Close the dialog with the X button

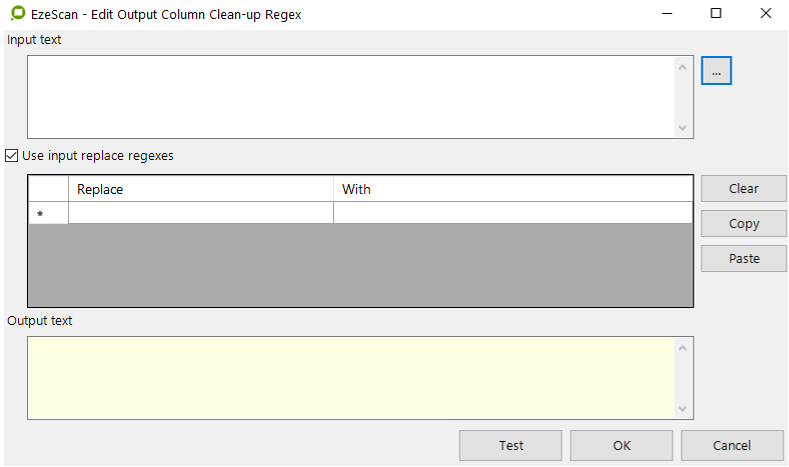[x=765, y=14]
